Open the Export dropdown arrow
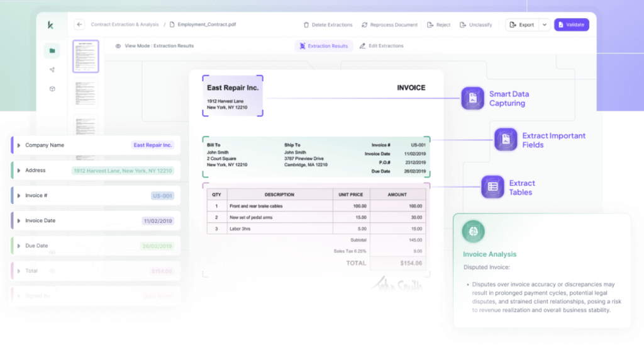This screenshot has height=357, width=644. [544, 25]
